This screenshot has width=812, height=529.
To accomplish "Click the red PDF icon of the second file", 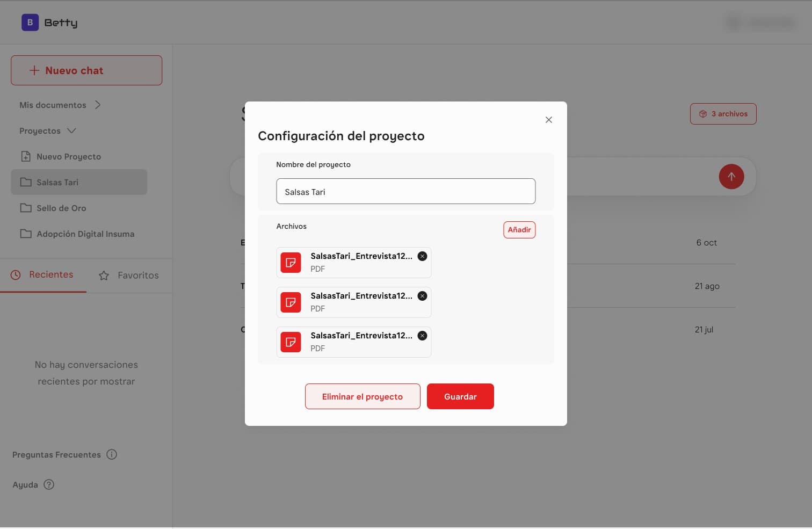I will coord(291,302).
